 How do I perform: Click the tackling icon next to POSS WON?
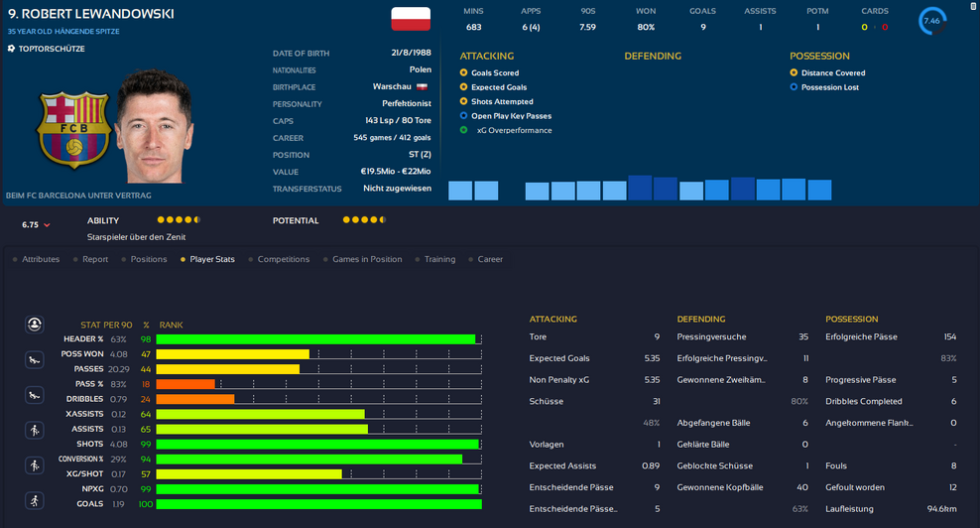35,358
